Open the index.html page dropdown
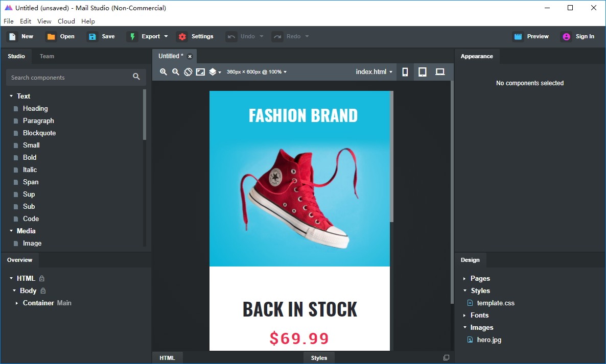This screenshot has width=606, height=364. pos(374,72)
